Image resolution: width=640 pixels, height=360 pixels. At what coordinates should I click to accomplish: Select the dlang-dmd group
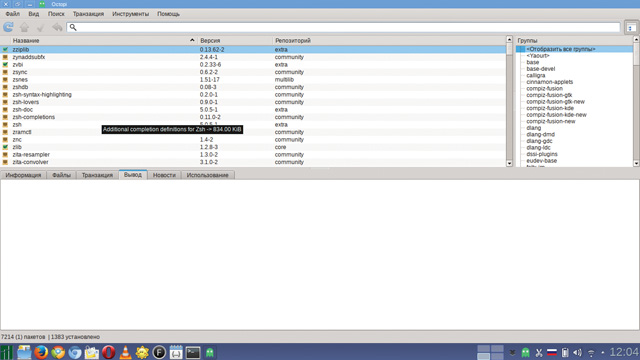point(540,134)
